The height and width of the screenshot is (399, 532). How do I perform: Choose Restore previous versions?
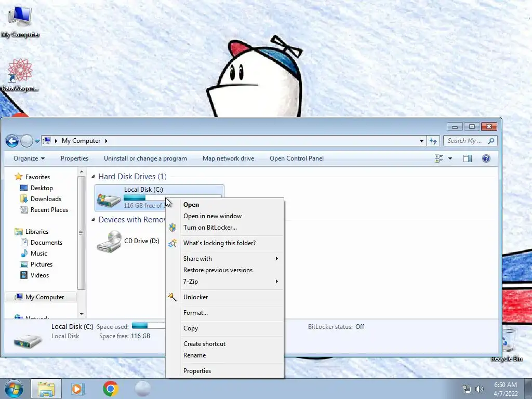(224, 270)
